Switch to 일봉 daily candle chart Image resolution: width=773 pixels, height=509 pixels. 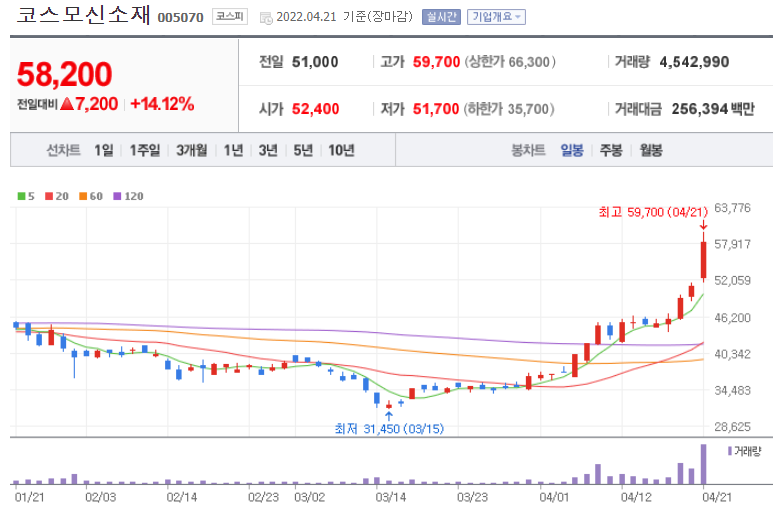[572, 150]
